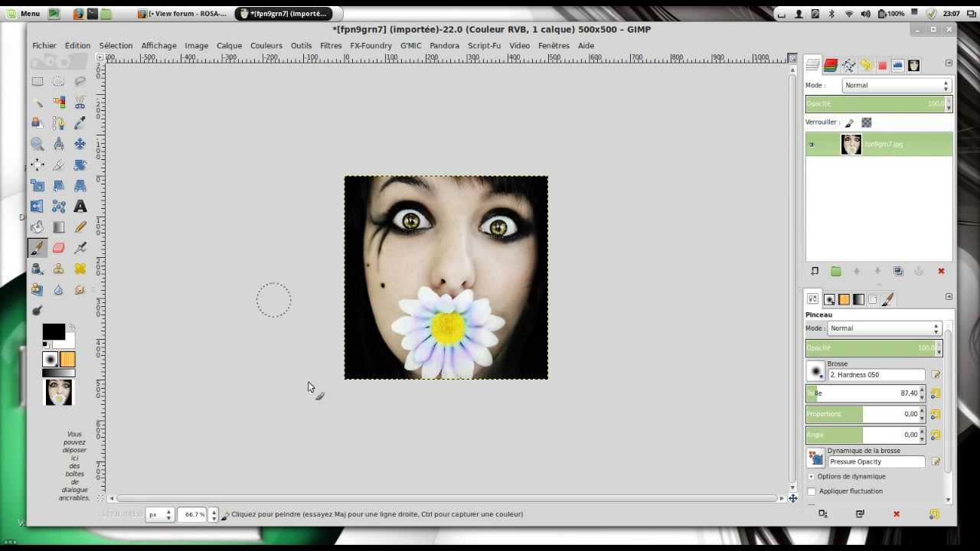Screen dimensions: 980x551
Task: Select the Rectangle Select tool
Action: click(37, 81)
